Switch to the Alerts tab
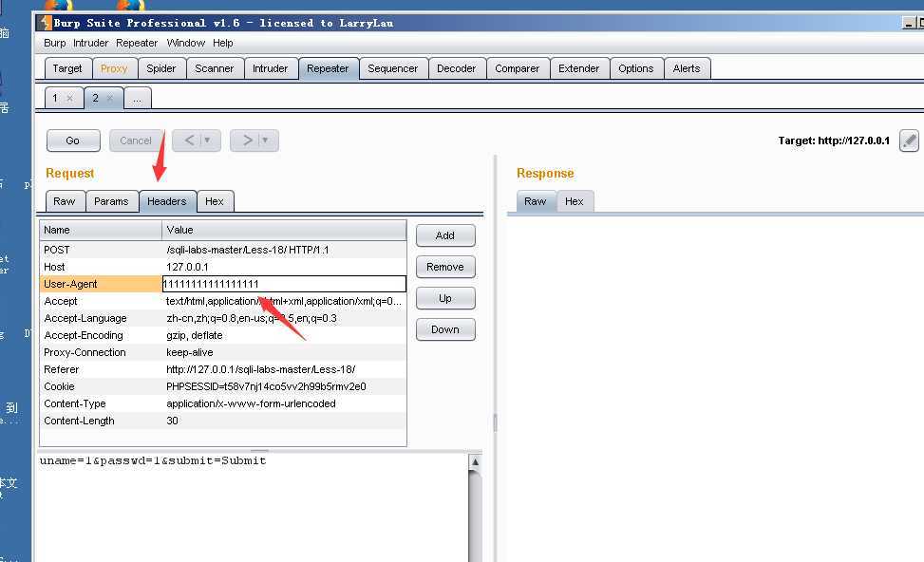Viewport: 924px width, 562px height. click(688, 68)
